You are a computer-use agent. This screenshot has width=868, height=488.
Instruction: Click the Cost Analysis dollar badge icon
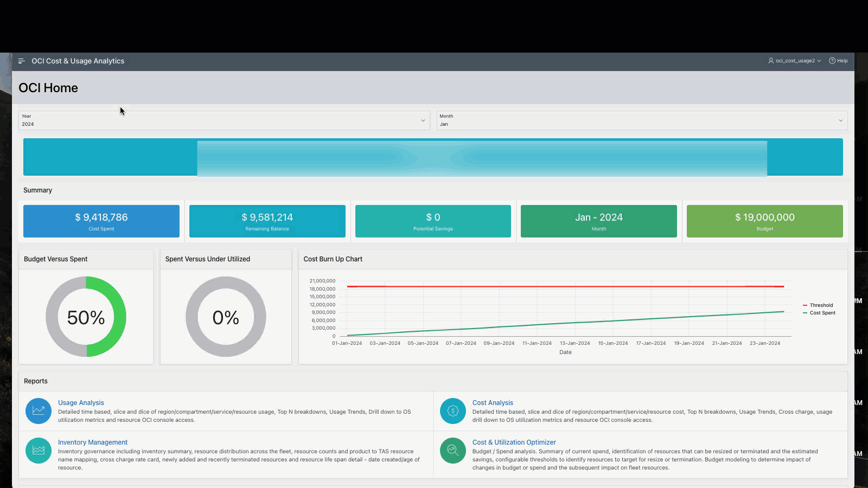coord(452,410)
